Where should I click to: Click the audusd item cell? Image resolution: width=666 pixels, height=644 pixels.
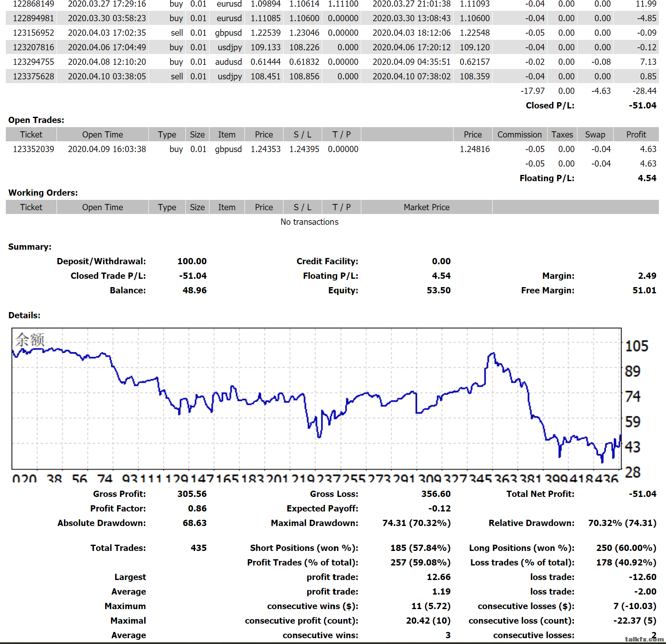coord(228,62)
